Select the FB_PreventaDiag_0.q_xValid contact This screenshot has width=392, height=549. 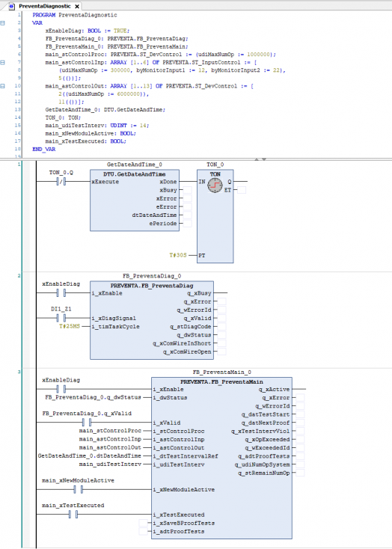coord(87,423)
